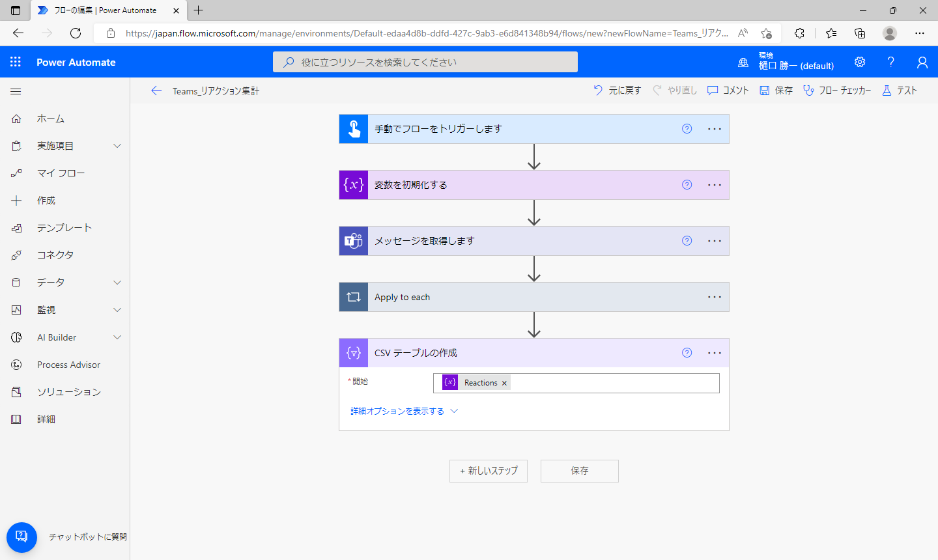Viewport: 938px width, 560px height.
Task: Click the manual trigger hand icon
Action: (x=354, y=129)
